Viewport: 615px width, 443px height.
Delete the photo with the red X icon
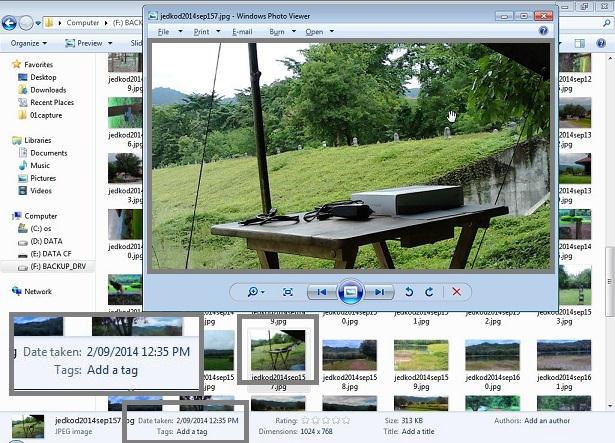(x=456, y=292)
